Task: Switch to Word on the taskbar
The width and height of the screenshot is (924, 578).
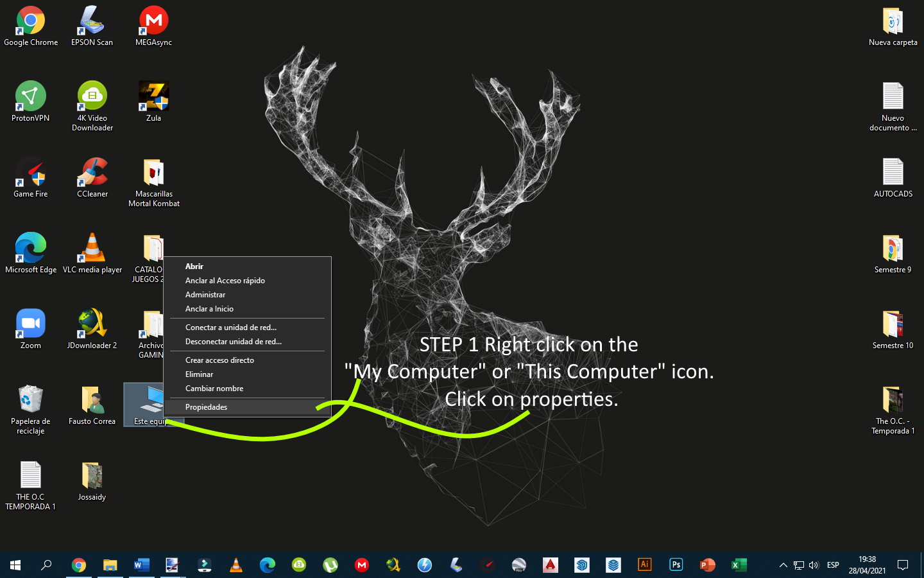Action: 141,565
